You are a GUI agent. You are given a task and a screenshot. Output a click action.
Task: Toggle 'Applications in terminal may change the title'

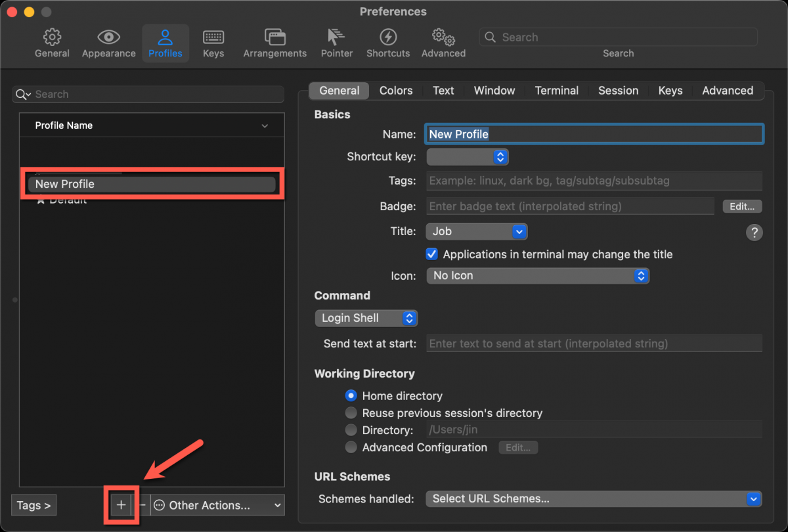tap(432, 254)
